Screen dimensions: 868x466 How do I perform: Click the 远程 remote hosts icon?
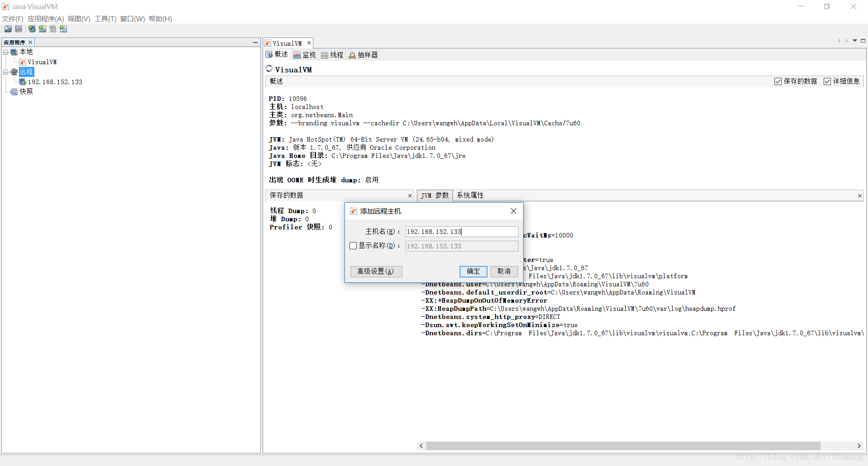pos(14,72)
